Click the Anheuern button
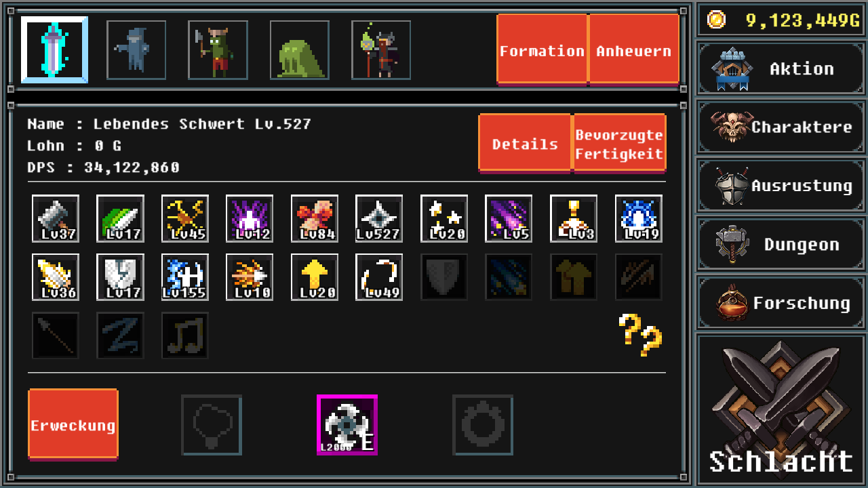Viewport: 868px width, 488px height. point(634,49)
